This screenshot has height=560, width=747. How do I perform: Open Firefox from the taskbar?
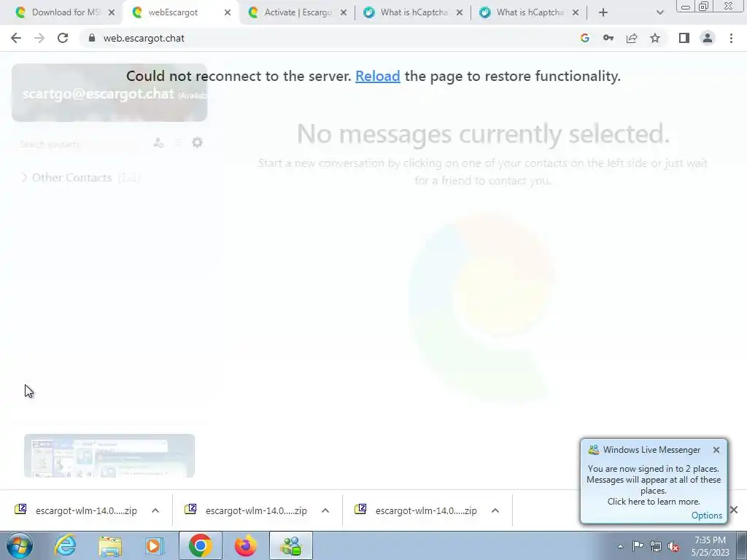[x=246, y=545]
